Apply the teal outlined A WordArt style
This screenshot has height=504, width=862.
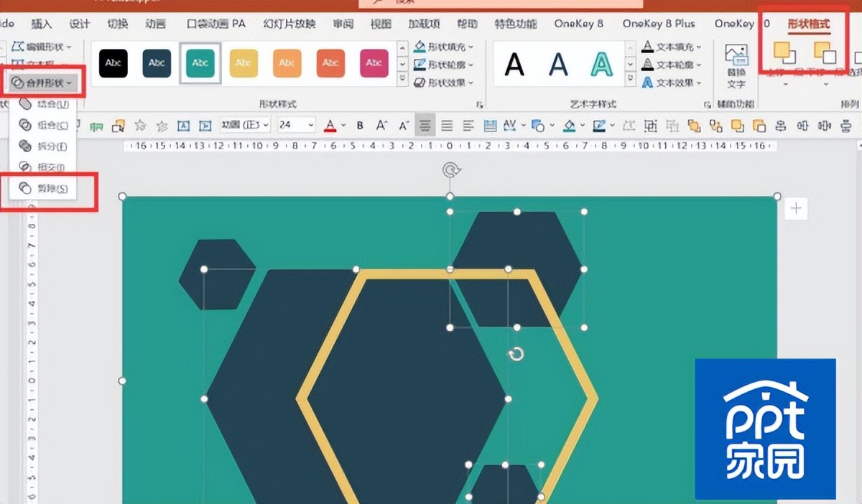tap(601, 65)
